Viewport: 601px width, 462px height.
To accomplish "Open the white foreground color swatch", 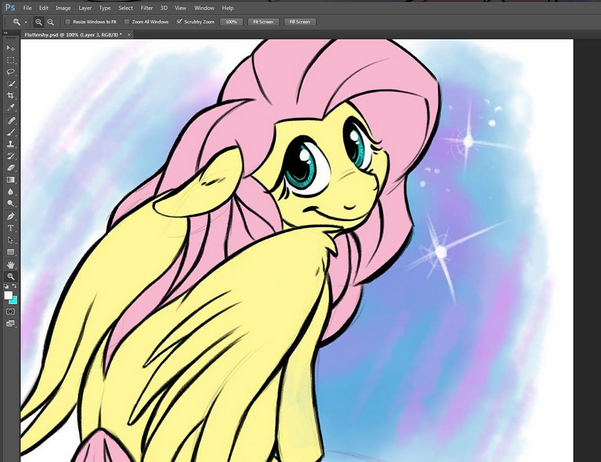I will coord(8,295).
